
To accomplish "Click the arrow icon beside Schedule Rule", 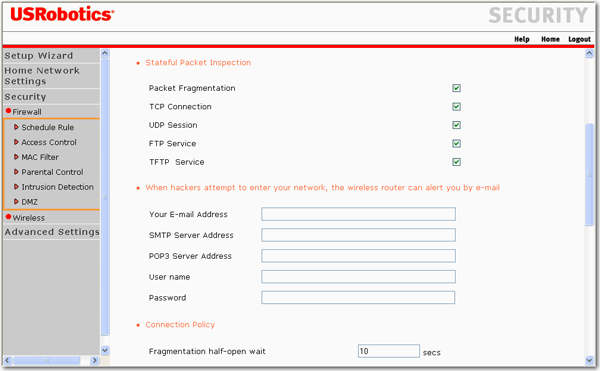I will coord(16,127).
